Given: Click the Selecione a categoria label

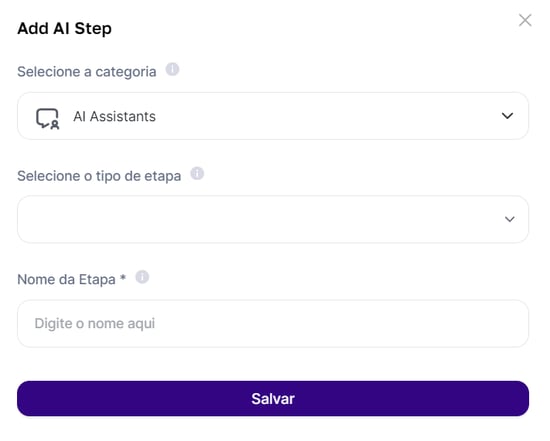Looking at the screenshot, I should (87, 72).
